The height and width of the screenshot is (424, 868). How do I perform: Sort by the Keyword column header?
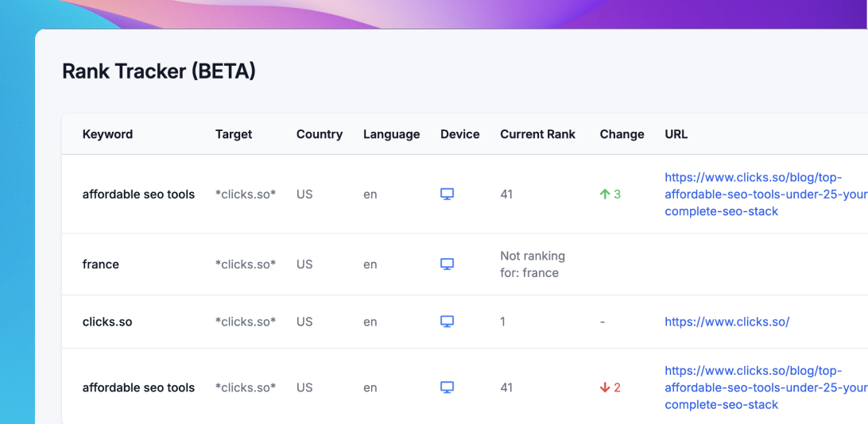(107, 134)
